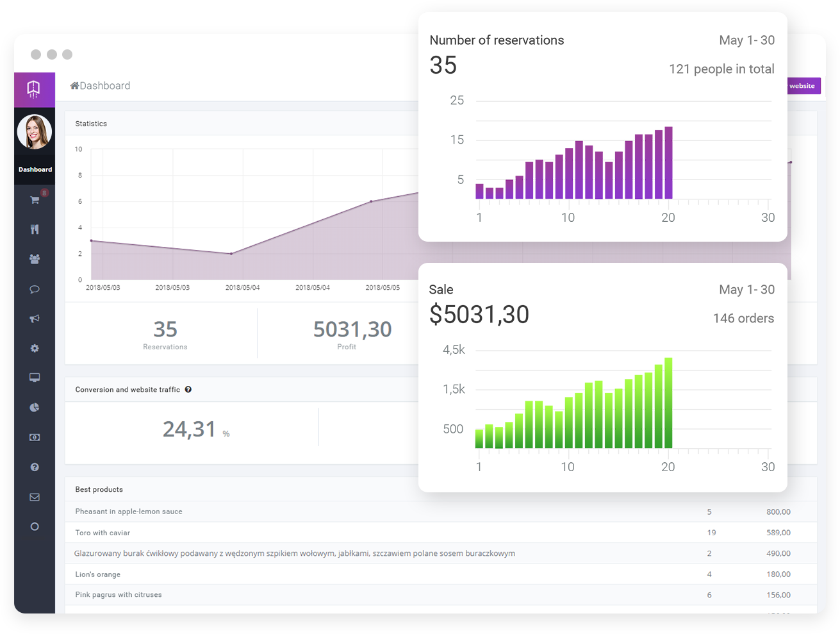Click the circle icon at sidebar bottom
The image size is (840, 634).
tap(35, 527)
